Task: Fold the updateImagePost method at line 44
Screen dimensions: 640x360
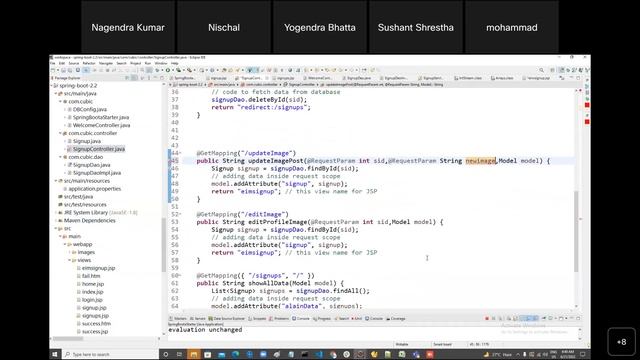Action: click(180, 153)
